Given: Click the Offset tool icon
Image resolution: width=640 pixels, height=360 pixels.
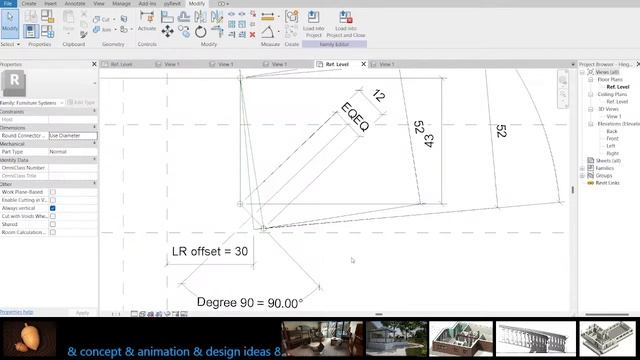Looking at the screenshot, I should [x=184, y=17].
